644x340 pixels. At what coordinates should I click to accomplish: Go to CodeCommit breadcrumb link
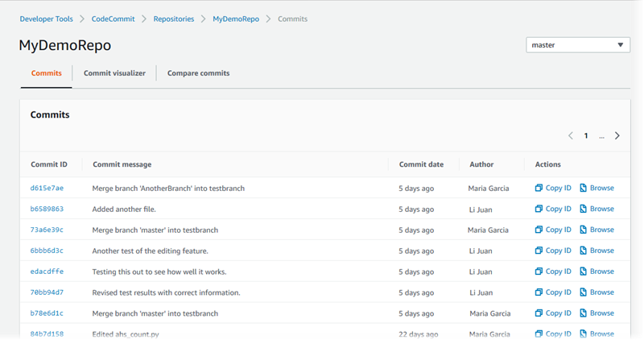pos(114,19)
